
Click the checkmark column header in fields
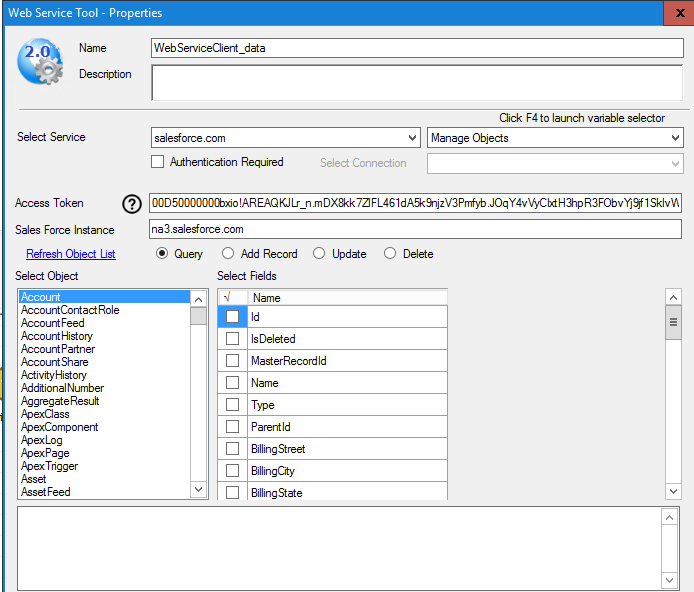pos(232,298)
